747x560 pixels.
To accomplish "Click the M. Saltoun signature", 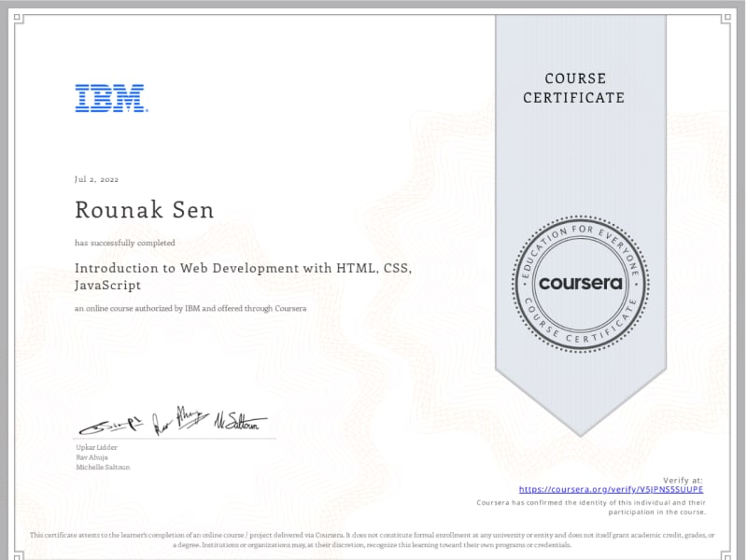I will coord(240,422).
